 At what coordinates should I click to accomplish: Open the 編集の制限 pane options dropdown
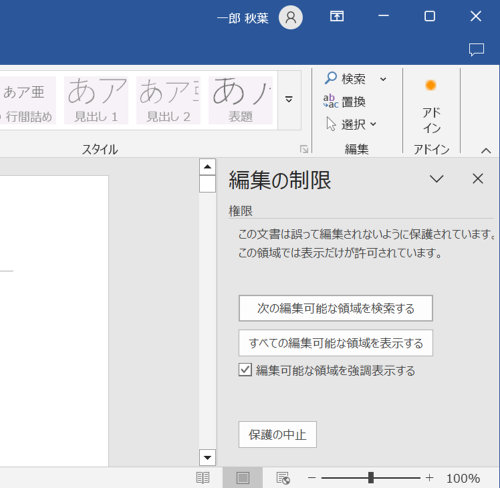pos(436,179)
